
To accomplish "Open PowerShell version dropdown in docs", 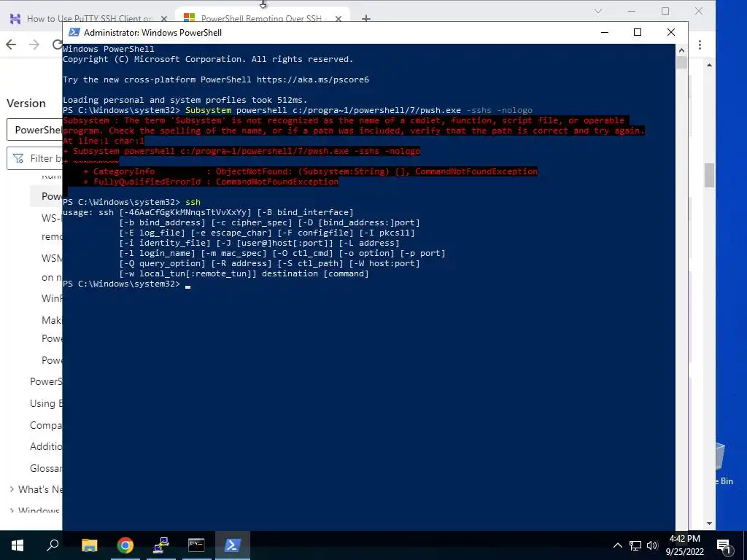I will (34, 130).
